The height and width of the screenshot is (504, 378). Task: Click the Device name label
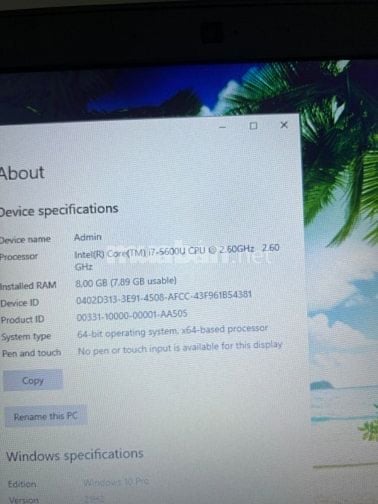[x=25, y=240]
